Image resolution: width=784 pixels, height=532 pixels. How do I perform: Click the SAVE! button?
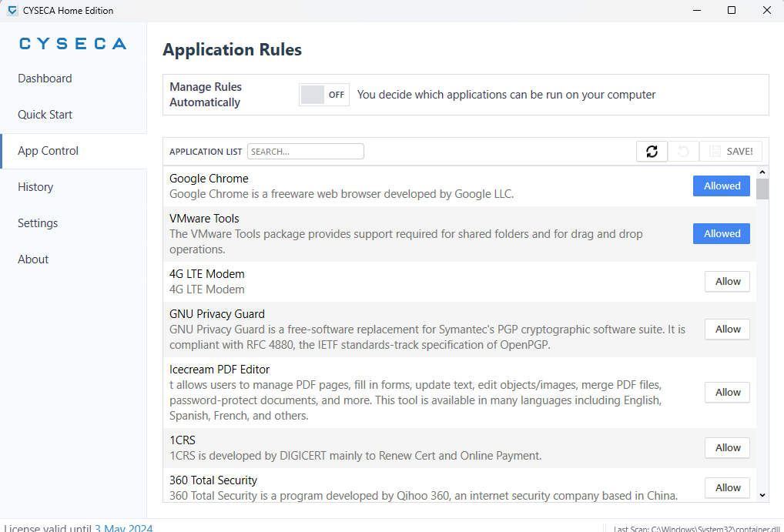click(731, 152)
